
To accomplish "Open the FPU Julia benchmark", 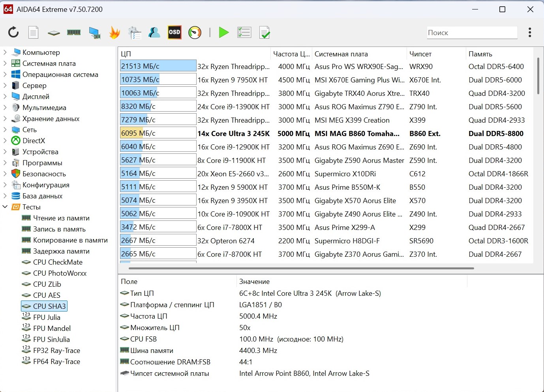I will 47,317.
